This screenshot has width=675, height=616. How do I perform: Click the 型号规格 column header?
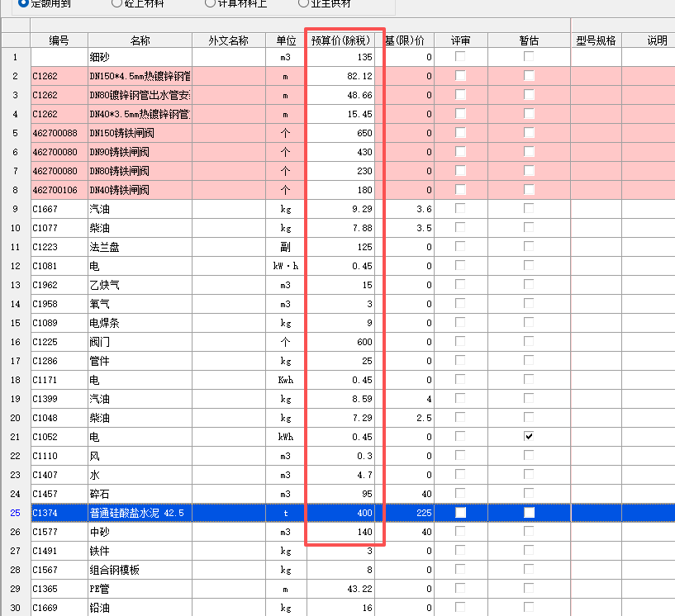pyautogui.click(x=597, y=37)
